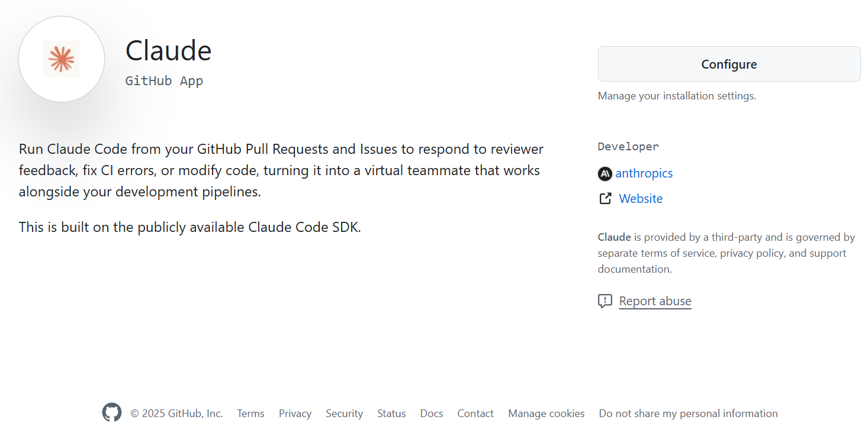Screen dimensions: 868x436
Task: Click the Claude app title heading
Action: click(169, 50)
